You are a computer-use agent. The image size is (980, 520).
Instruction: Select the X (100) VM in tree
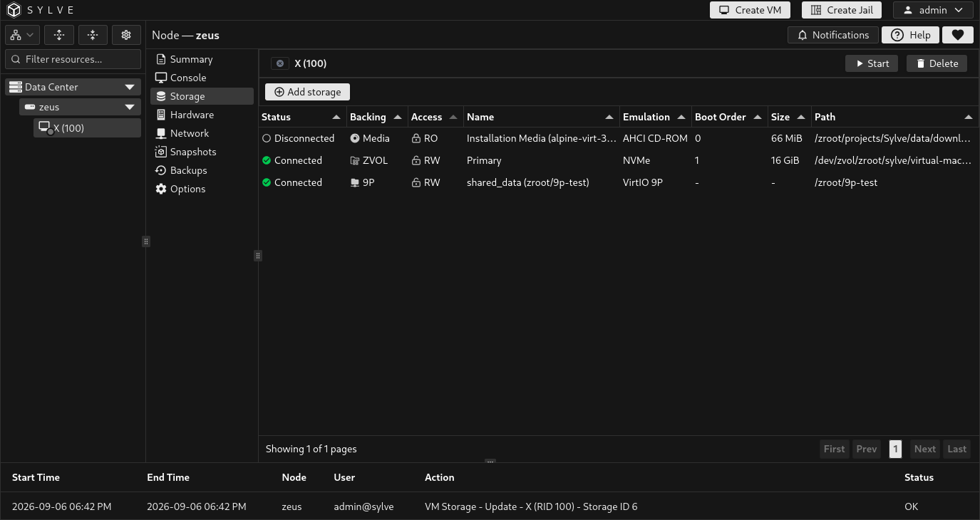87,128
